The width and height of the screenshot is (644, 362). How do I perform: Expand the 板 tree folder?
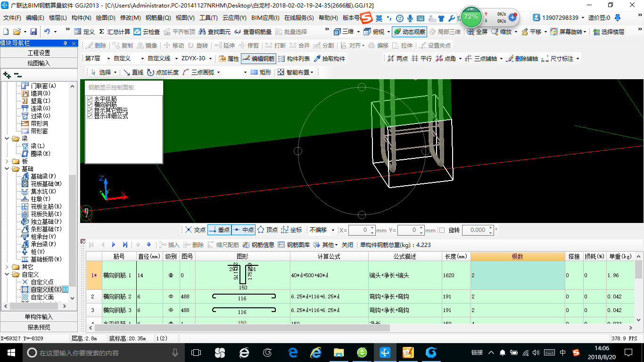point(8,161)
